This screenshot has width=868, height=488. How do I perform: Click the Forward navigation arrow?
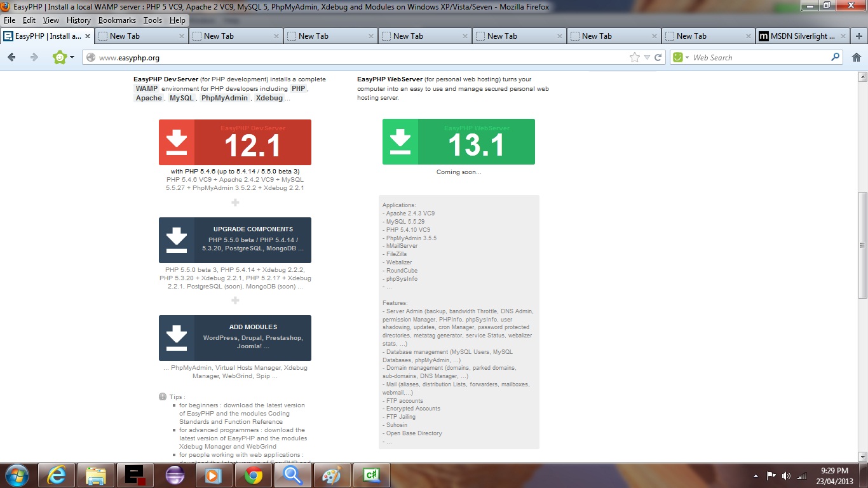(34, 57)
